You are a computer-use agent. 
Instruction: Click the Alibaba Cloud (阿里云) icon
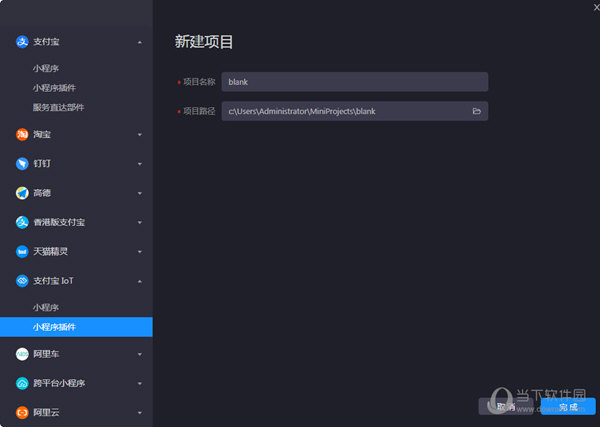22,412
